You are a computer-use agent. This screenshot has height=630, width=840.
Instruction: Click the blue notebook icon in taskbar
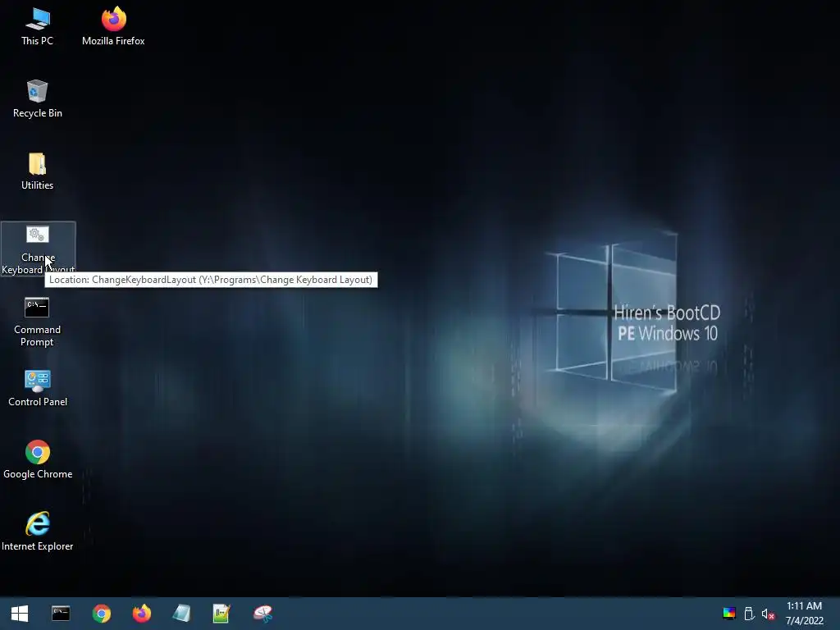[x=181, y=614]
